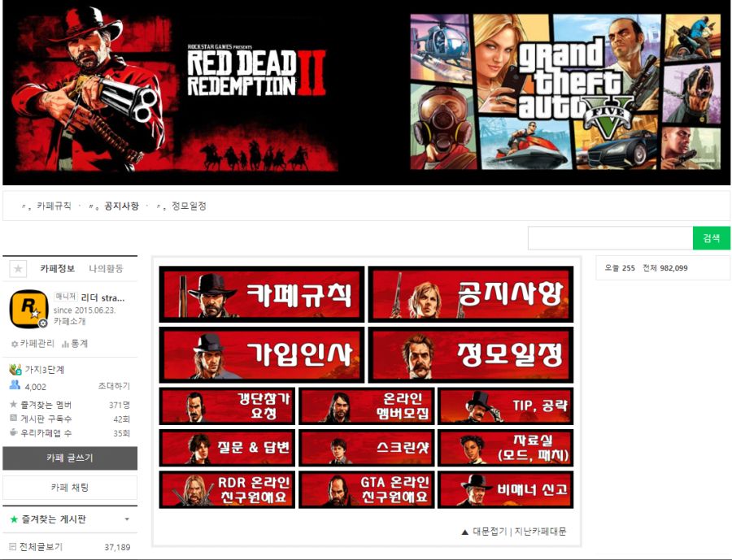Click the 카페 글쓰기 write button
Image resolution: width=732 pixels, height=560 pixels.
[70, 458]
